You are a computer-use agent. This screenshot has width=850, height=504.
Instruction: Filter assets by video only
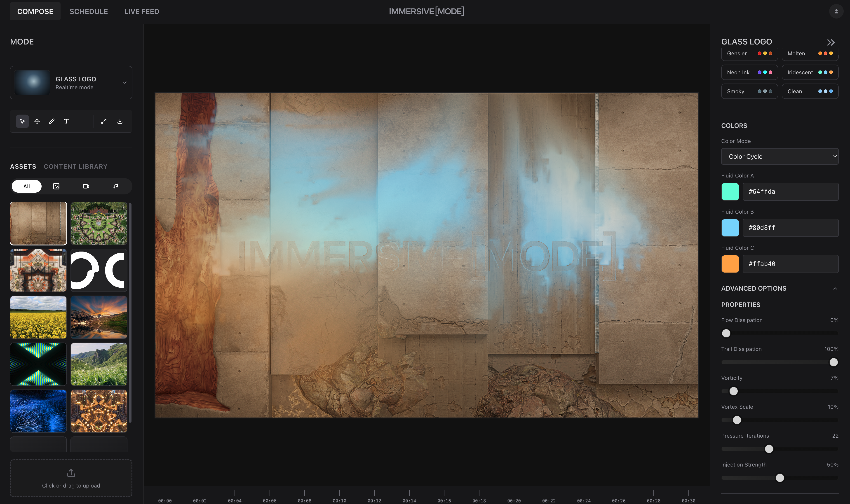[x=86, y=186]
